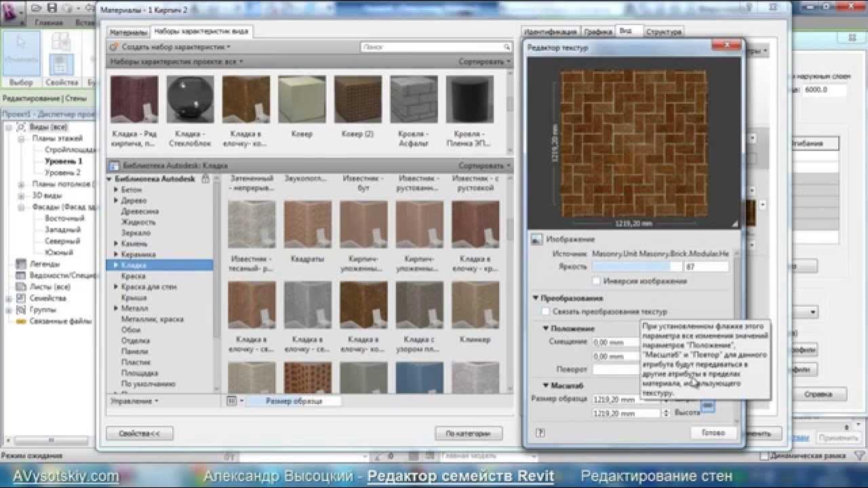Open Наборы характеристик проекта: все dropdown
Screen dimensions: 868x488
[176, 62]
